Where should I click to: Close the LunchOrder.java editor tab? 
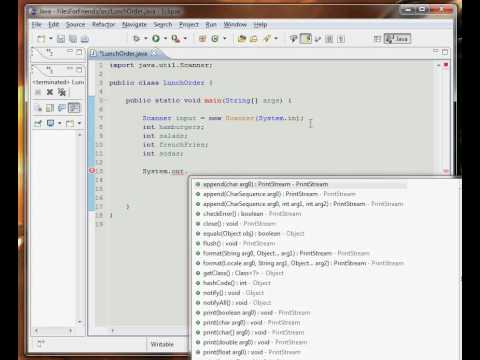tap(154, 53)
